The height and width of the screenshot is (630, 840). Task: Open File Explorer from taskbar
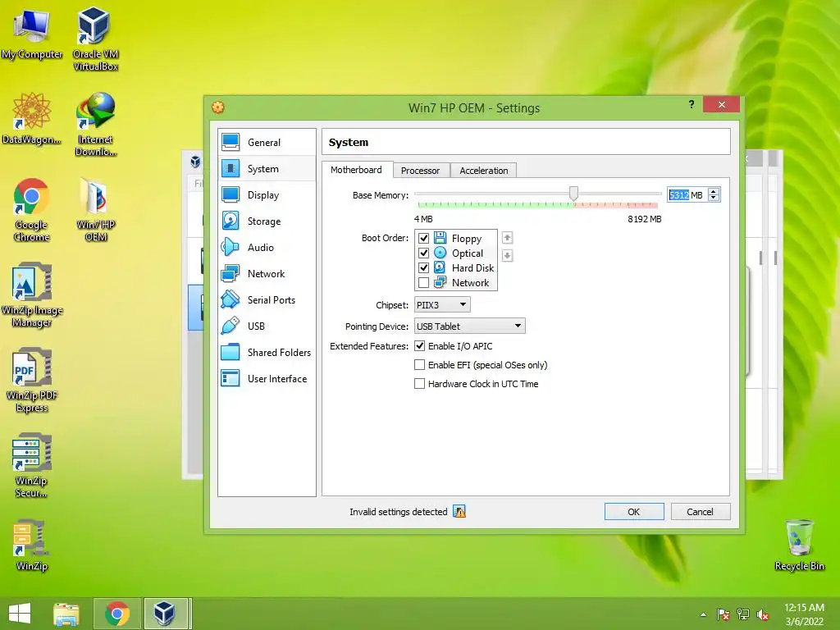[66, 614]
